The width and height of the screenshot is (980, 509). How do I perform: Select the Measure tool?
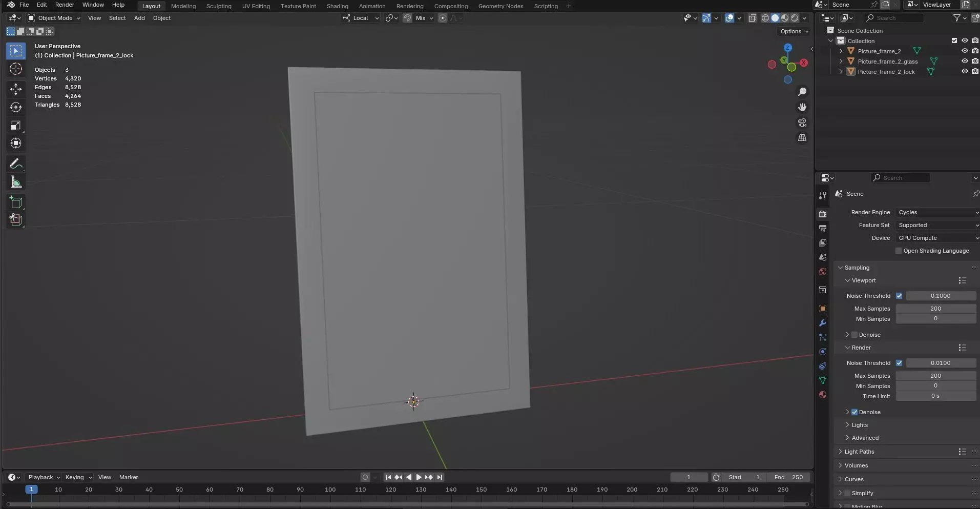click(x=16, y=182)
